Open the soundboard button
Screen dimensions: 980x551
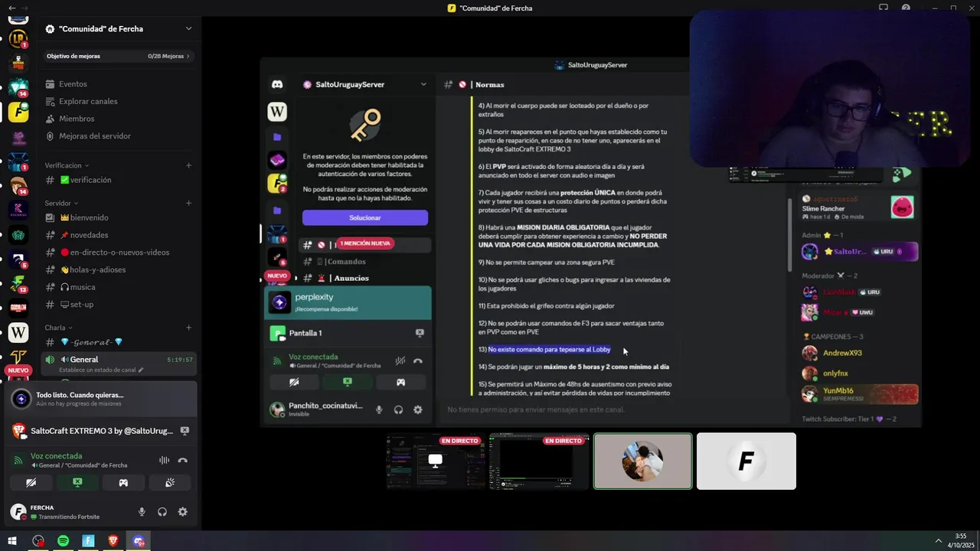click(169, 483)
